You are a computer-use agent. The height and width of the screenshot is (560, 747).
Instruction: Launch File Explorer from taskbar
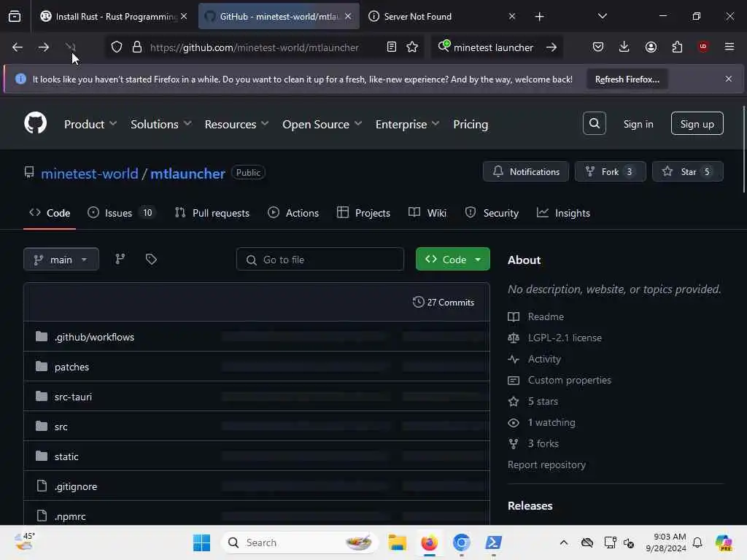tap(397, 542)
